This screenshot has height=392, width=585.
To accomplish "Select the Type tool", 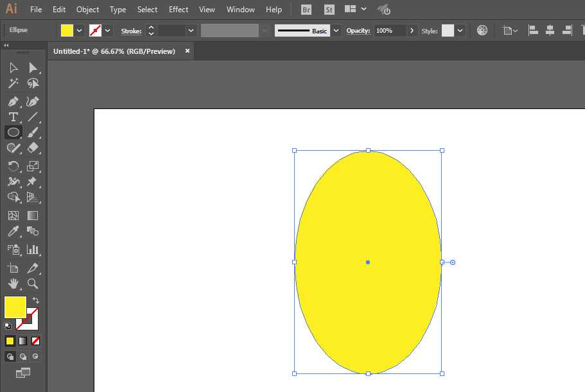I will (x=13, y=117).
